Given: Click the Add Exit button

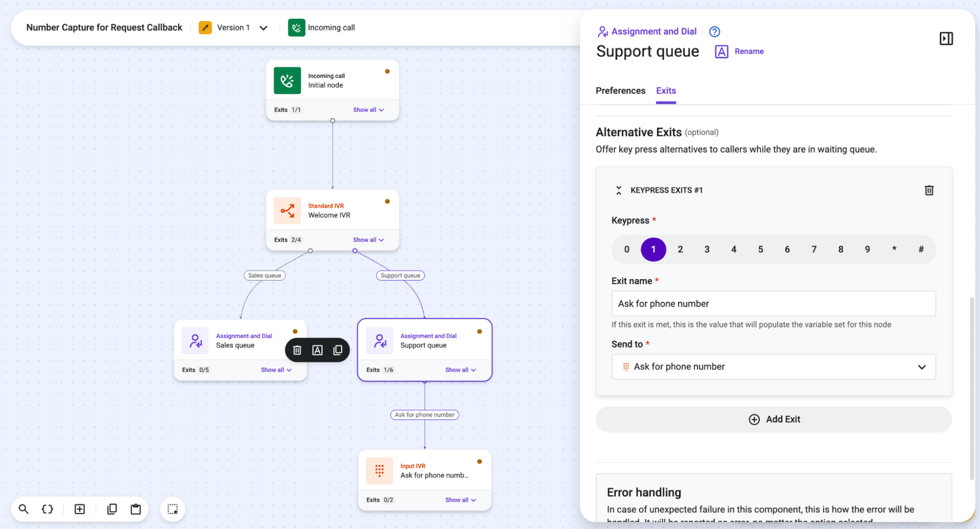Looking at the screenshot, I should click(773, 419).
